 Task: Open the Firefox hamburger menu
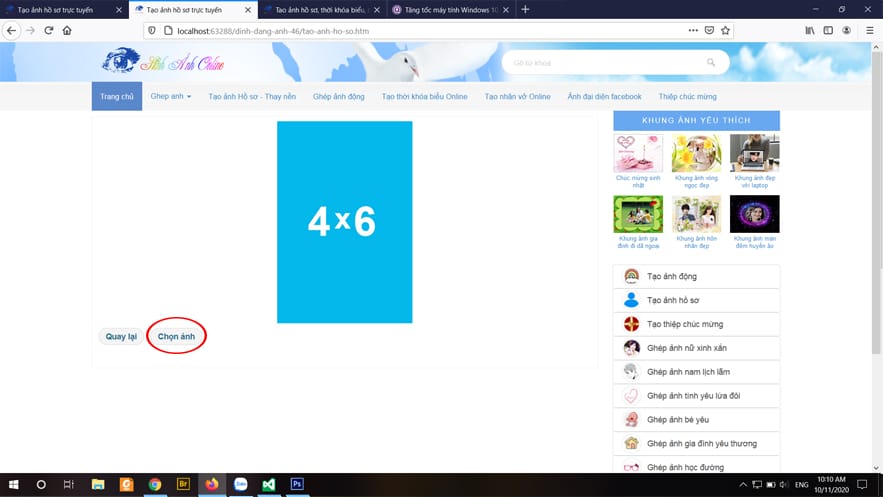(x=868, y=30)
